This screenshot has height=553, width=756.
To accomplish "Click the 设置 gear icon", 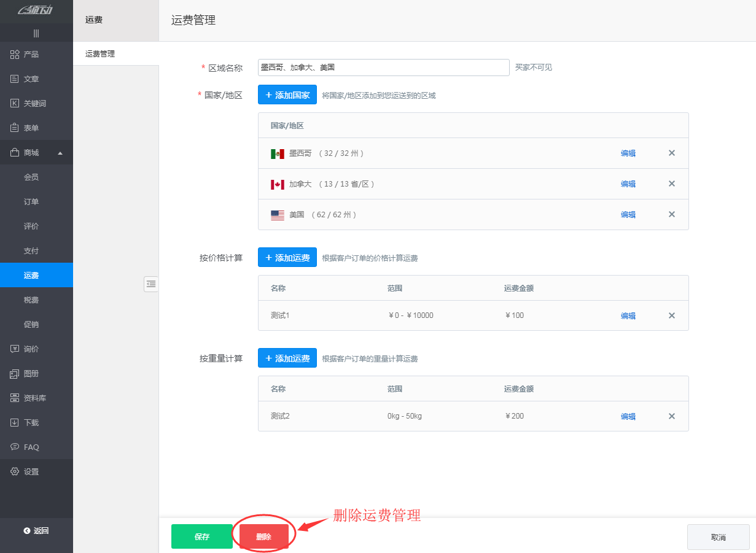I will coord(15,472).
